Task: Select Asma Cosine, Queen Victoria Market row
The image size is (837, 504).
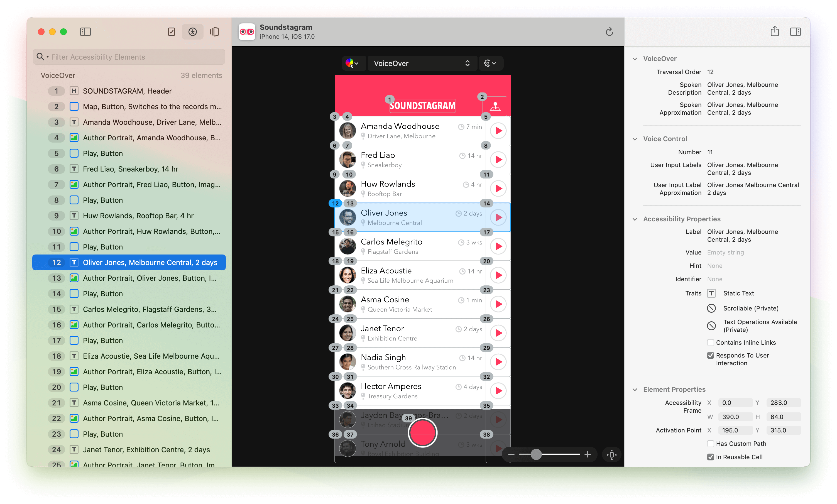Action: coord(129,403)
